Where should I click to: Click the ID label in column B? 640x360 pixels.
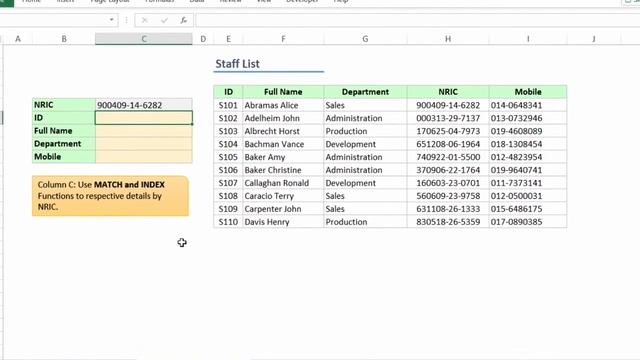(64, 118)
